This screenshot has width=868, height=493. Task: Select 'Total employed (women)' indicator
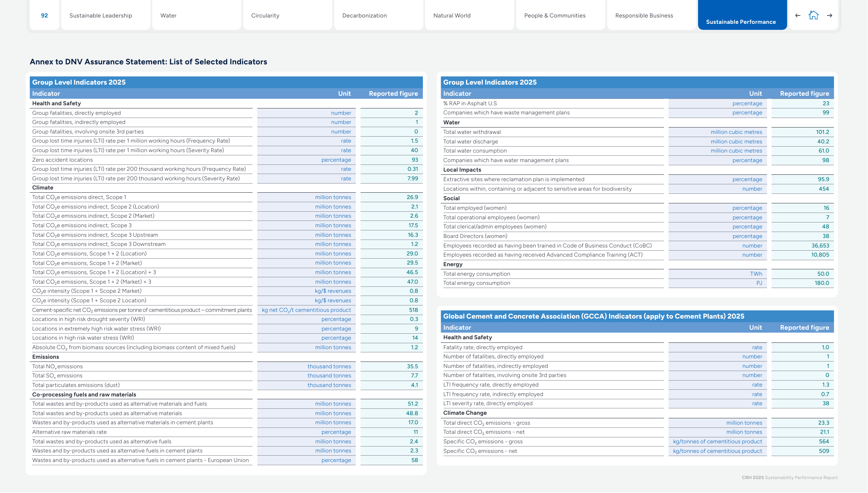(475, 208)
